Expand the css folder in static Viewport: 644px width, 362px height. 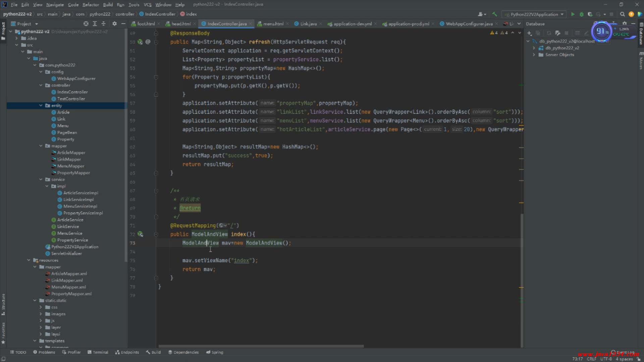pyautogui.click(x=41, y=307)
